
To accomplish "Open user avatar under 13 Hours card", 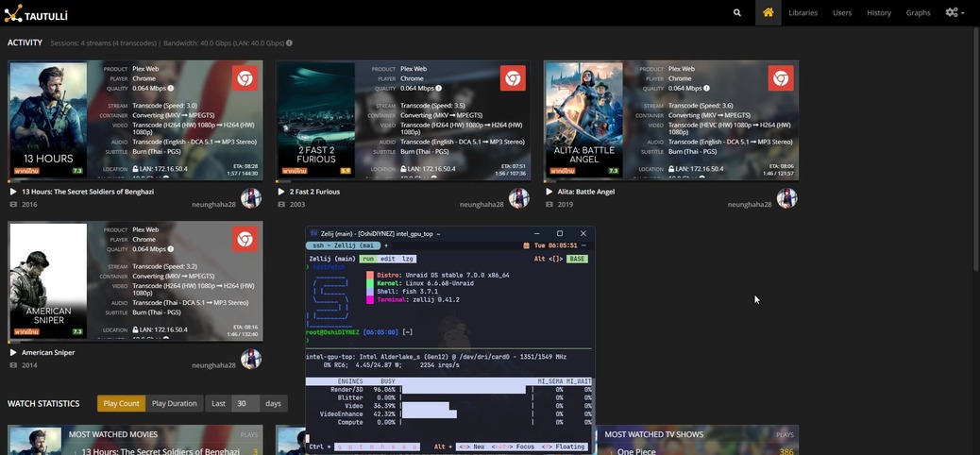I will pyautogui.click(x=251, y=198).
